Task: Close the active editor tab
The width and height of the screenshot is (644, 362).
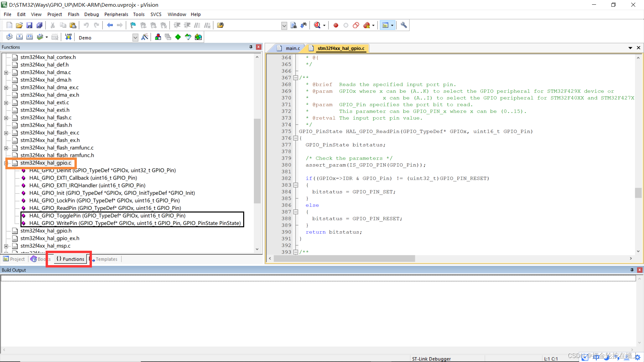Action: pos(638,48)
